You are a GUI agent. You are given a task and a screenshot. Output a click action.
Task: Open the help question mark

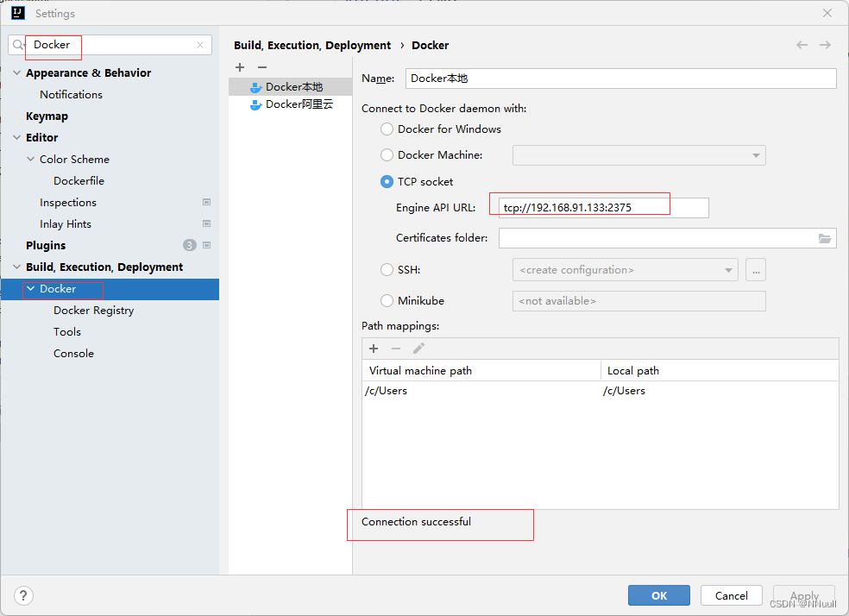(23, 596)
